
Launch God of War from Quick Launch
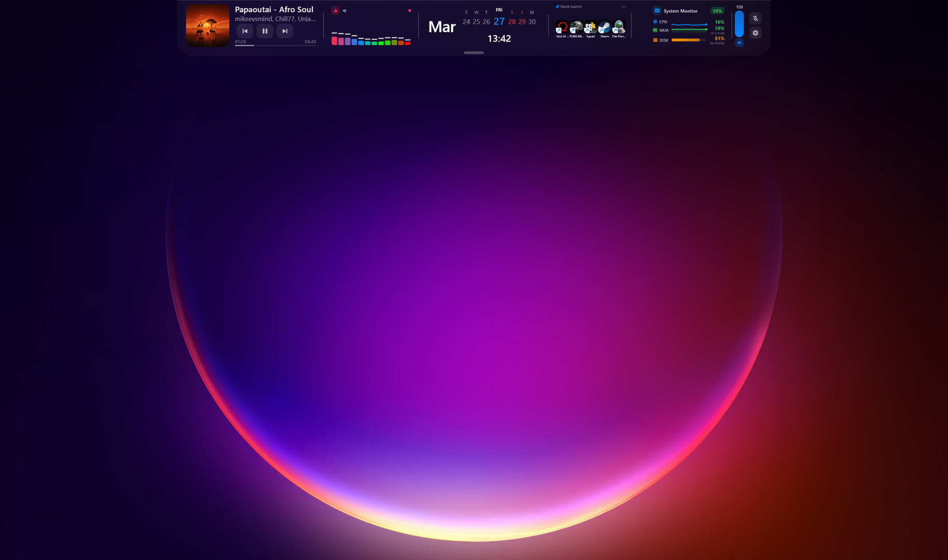tap(562, 27)
